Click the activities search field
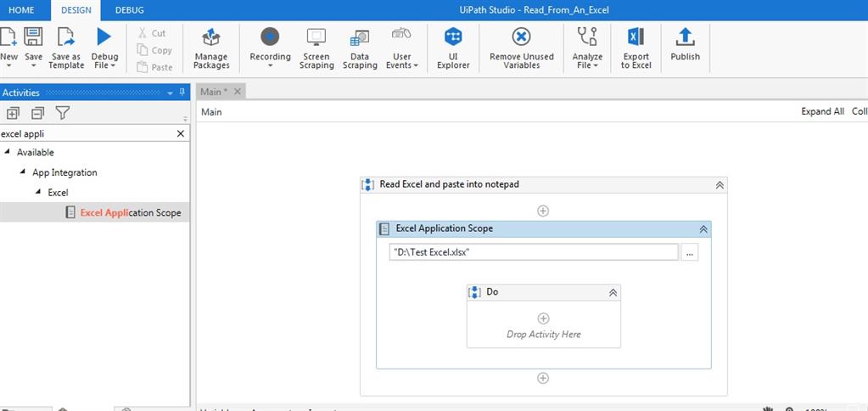868x411 pixels. coord(87,133)
